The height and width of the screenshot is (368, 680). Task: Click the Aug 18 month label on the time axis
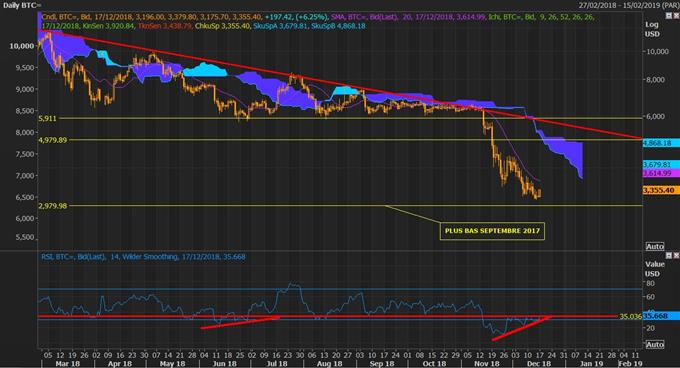click(x=329, y=363)
